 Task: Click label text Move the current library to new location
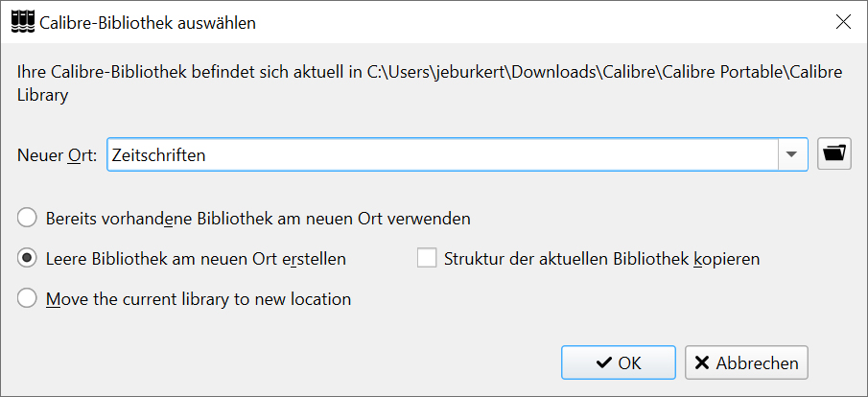pyautogui.click(x=199, y=299)
